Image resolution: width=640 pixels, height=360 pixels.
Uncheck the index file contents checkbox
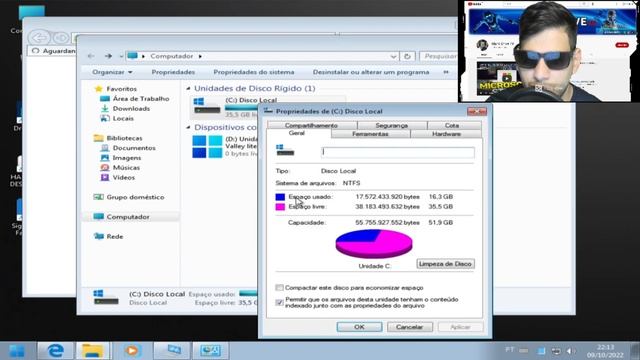pyautogui.click(x=279, y=302)
